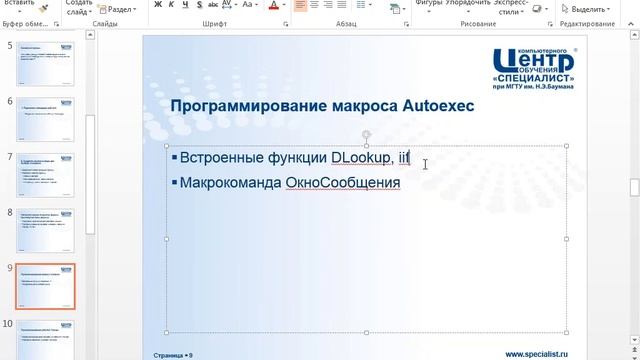Click bullet text Встроенные функции DLookup
This screenshot has height=360, width=640.
click(285, 158)
